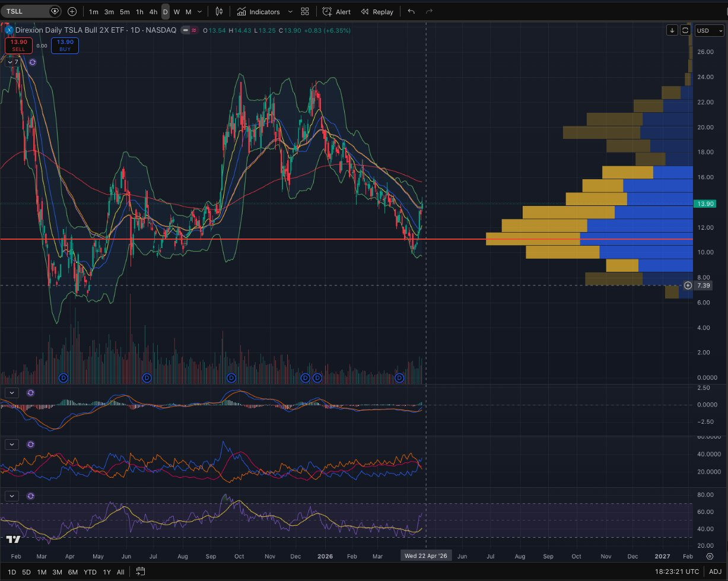This screenshot has width=728, height=581.
Task: Switch to the 1m interval
Action: pyautogui.click(x=94, y=12)
